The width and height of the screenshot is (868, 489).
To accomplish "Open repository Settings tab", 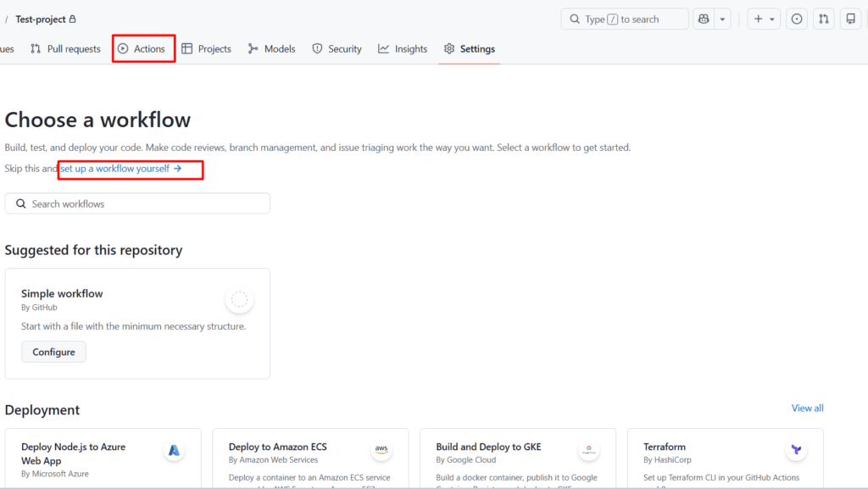I will 470,48.
